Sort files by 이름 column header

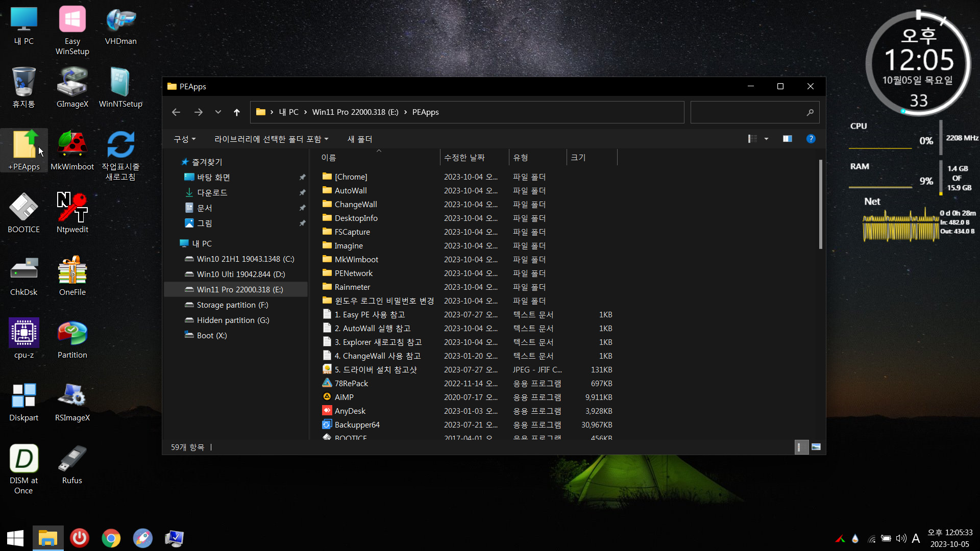tap(378, 158)
